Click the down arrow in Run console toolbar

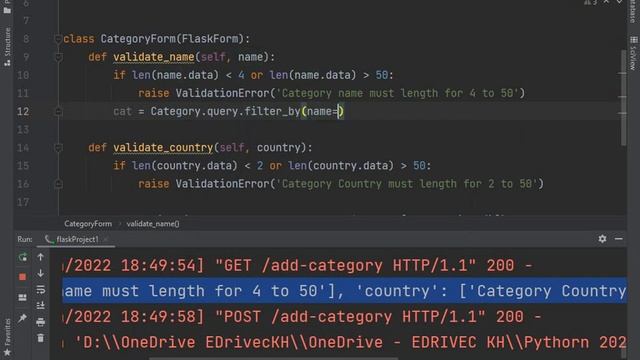(40, 273)
